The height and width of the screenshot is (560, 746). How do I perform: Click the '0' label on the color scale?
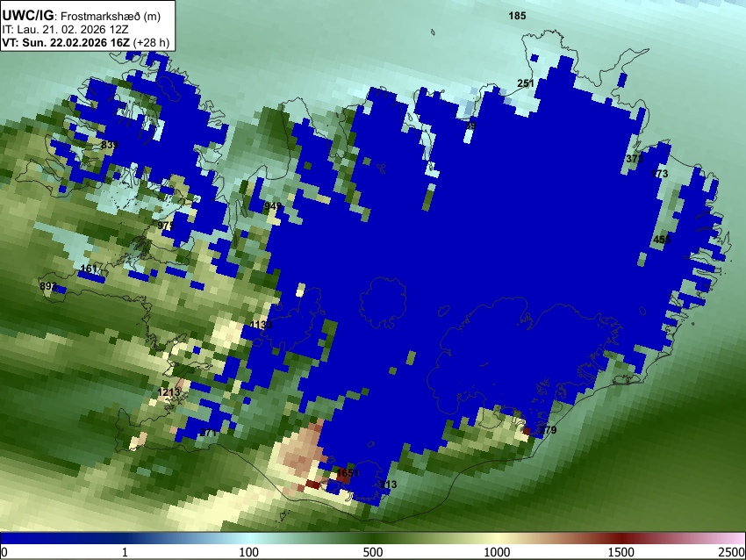pos(4,552)
